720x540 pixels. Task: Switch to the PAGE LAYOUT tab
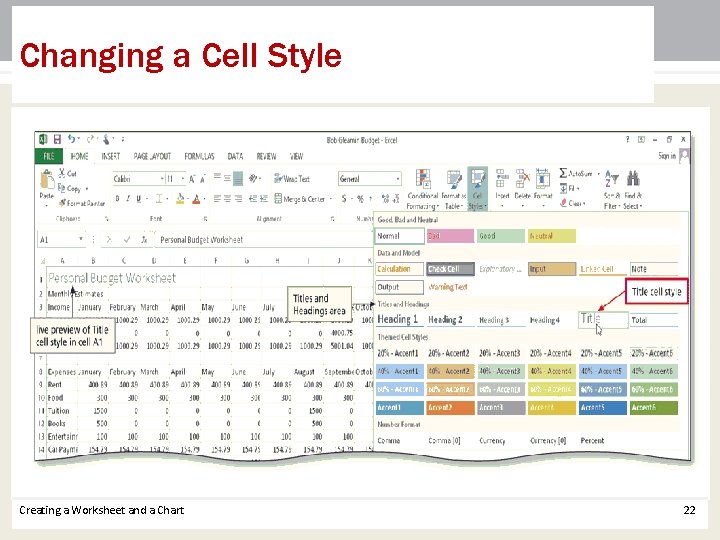click(152, 156)
